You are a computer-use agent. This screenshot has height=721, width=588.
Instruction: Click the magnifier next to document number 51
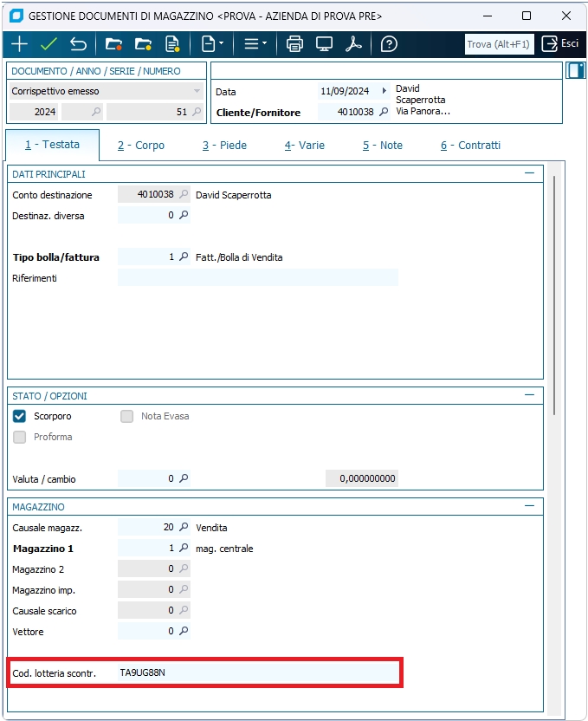197,112
